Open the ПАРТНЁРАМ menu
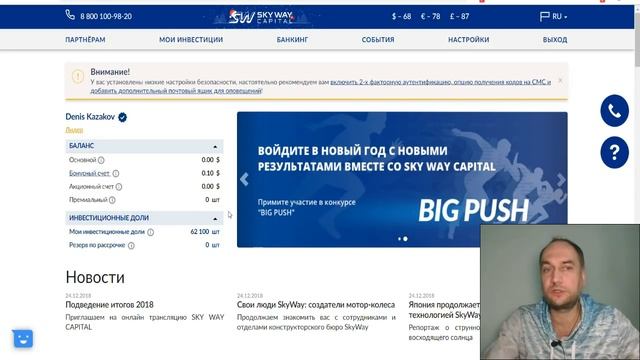 point(85,40)
